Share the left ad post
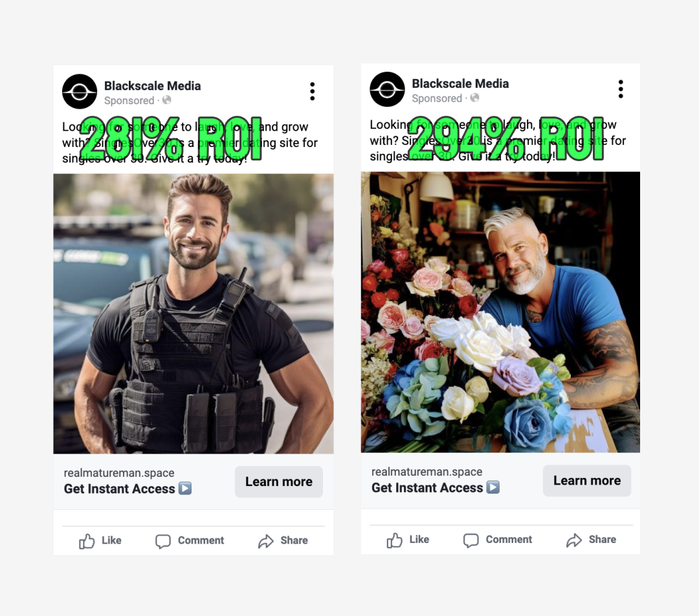This screenshot has width=699, height=616. coord(283,541)
